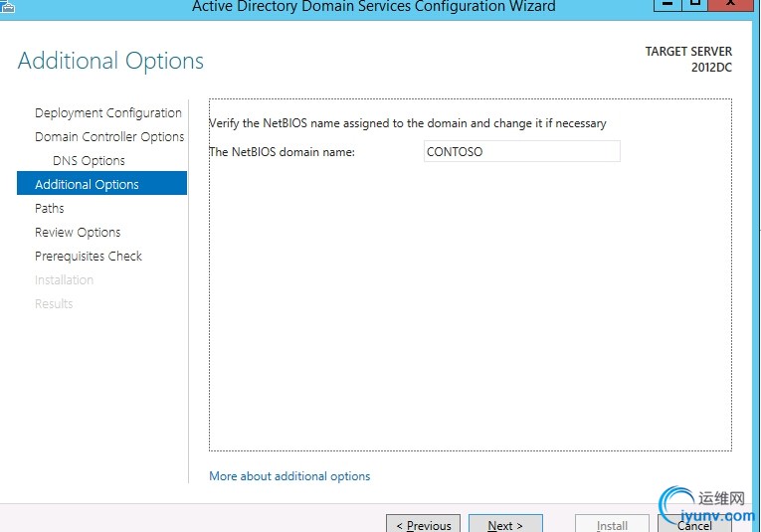Click the 'Verify the NetBIOS name' instruction text

click(408, 123)
